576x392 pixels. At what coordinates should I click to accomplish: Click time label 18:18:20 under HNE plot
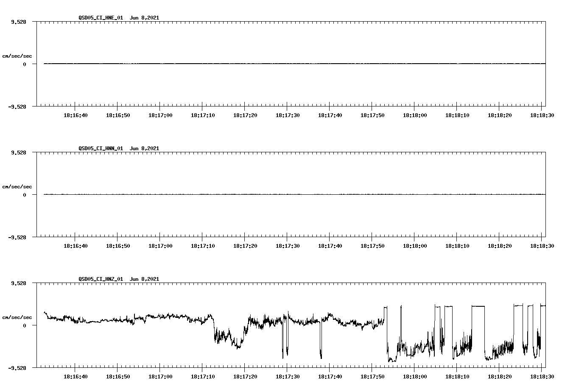500,115
